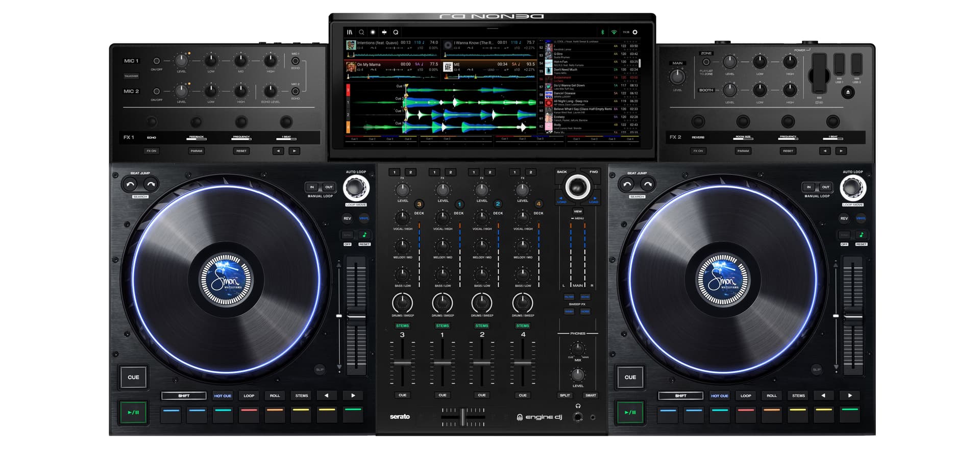Tap the record dot icon on the touchscreen
The height and width of the screenshot is (451, 980).
(373, 32)
